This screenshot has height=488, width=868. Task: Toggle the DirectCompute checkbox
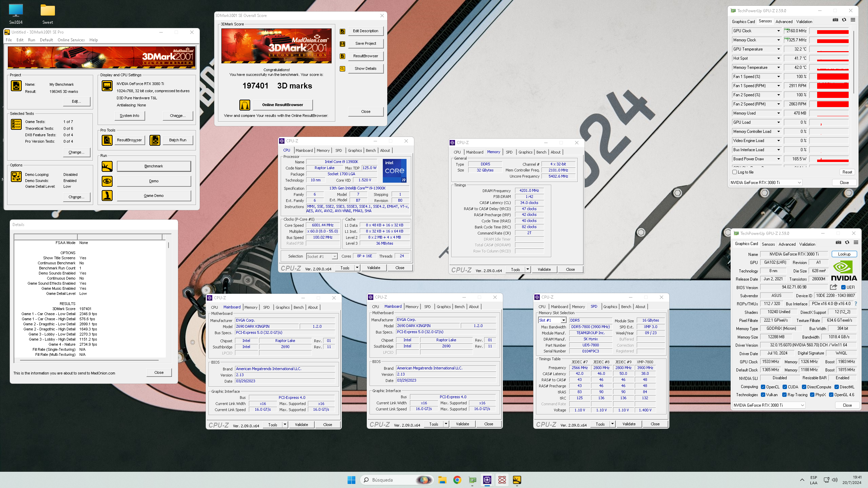804,387
